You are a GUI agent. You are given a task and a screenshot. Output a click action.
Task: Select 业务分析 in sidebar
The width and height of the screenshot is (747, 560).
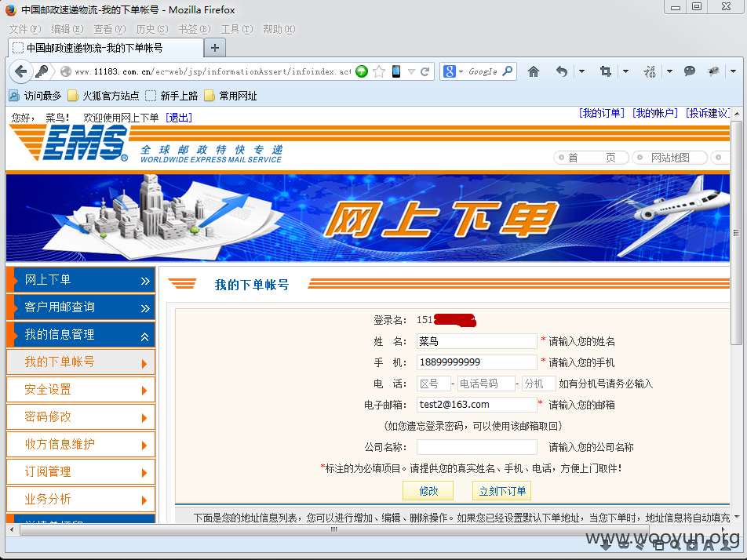[x=81, y=499]
